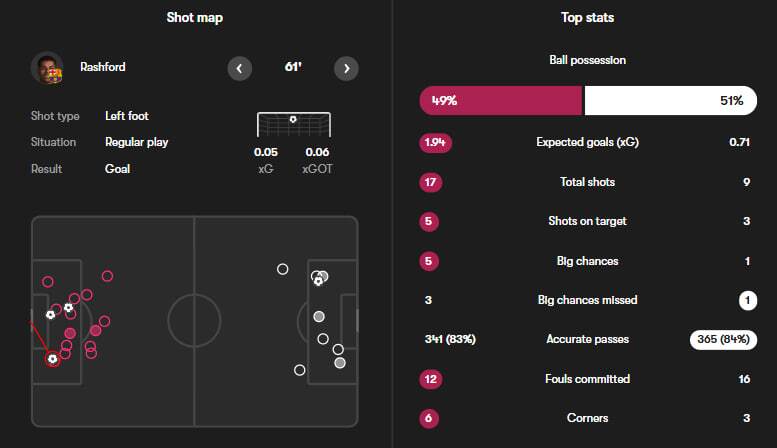The image size is (777, 448).
Task: Click the 49% possession bar segment
Action: point(501,101)
